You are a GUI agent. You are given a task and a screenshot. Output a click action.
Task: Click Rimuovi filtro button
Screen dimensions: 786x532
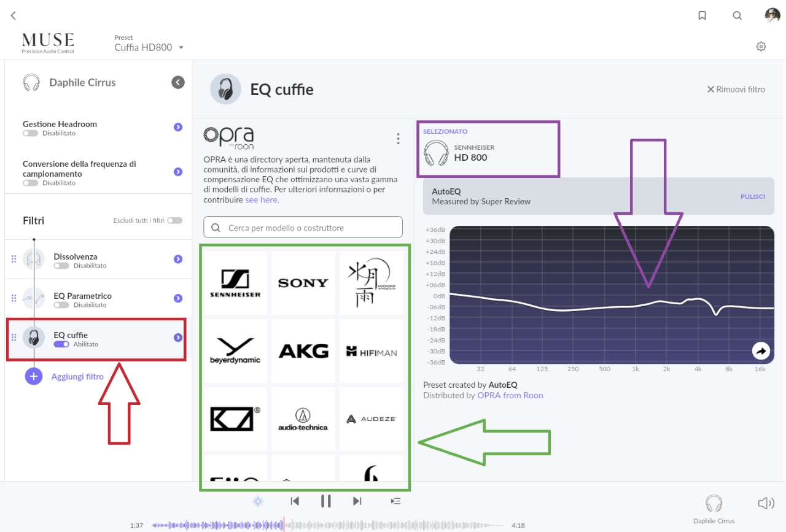pyautogui.click(x=736, y=89)
